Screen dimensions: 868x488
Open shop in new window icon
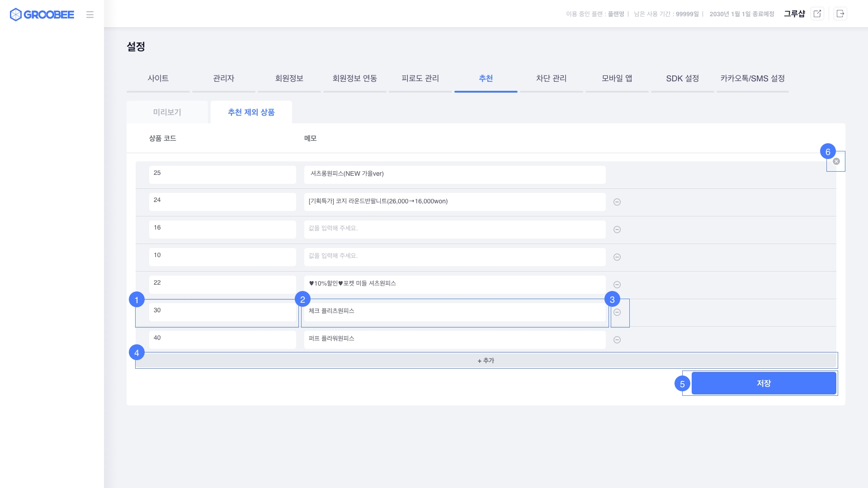(x=817, y=14)
